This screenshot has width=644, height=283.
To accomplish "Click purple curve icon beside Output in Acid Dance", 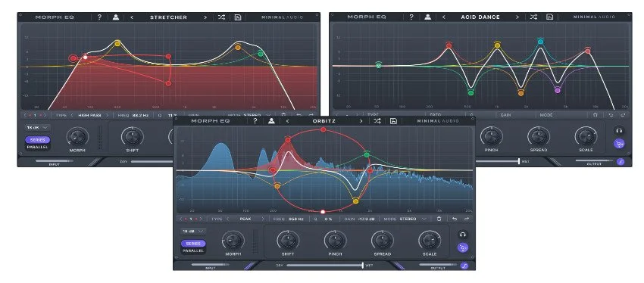I will pyautogui.click(x=621, y=162).
